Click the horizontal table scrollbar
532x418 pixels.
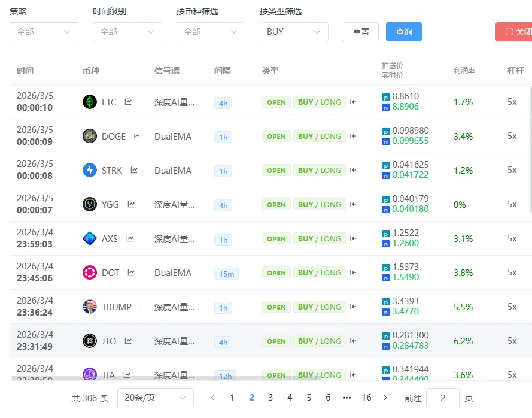tap(166, 378)
